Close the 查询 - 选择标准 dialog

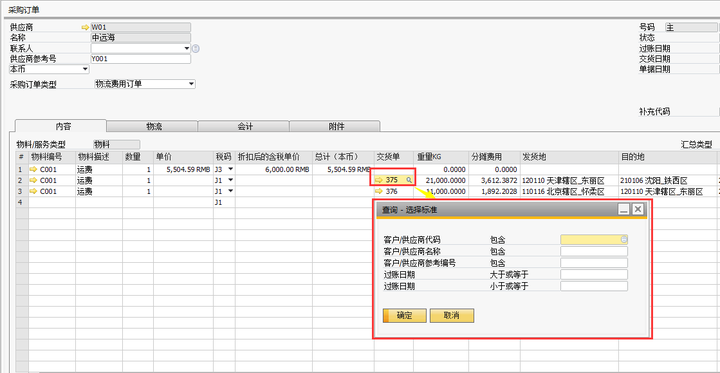(637, 209)
